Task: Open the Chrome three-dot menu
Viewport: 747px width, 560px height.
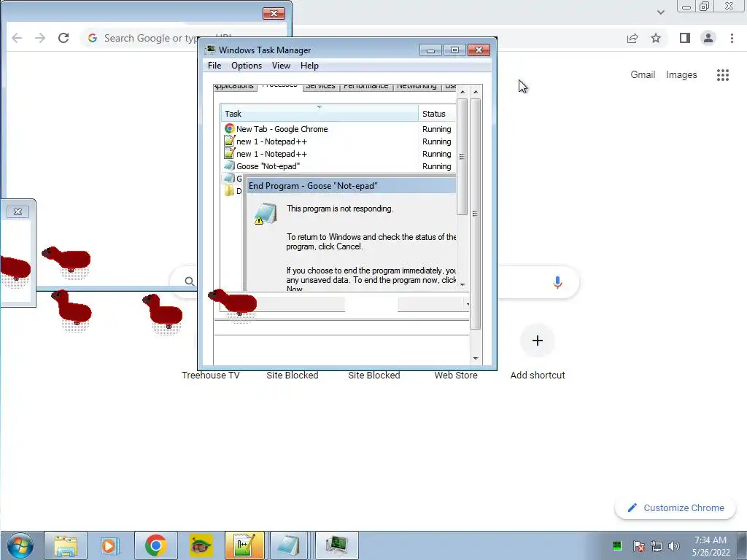Action: click(x=732, y=38)
